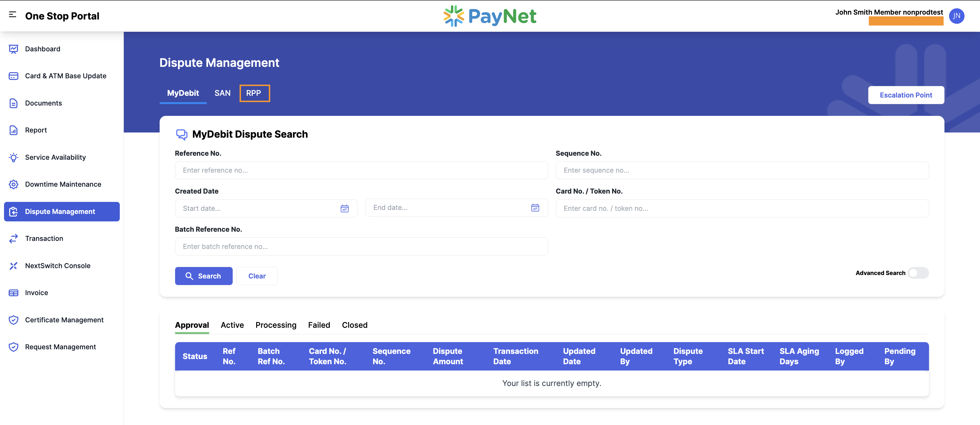Click the Invoice sidebar icon
Viewport: 980px width, 425px height.
[13, 293]
